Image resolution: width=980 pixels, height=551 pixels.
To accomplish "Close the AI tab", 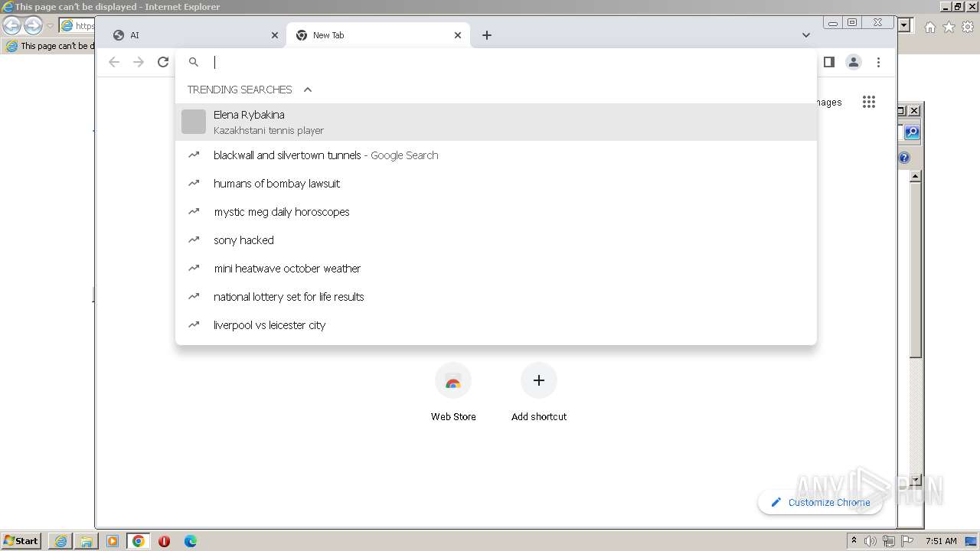I will 275,35.
